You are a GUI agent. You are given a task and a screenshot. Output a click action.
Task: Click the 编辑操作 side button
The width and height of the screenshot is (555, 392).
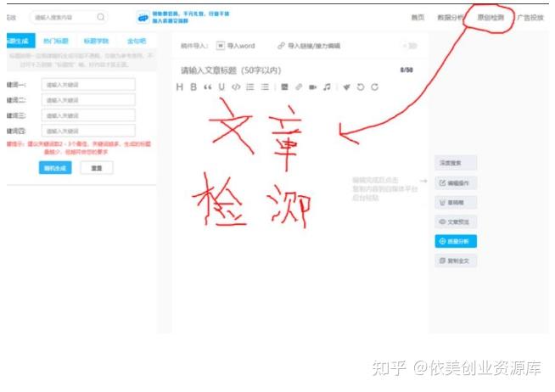pos(456,183)
